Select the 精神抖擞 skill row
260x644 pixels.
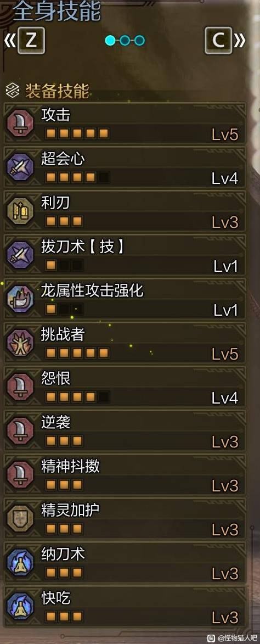click(x=125, y=474)
